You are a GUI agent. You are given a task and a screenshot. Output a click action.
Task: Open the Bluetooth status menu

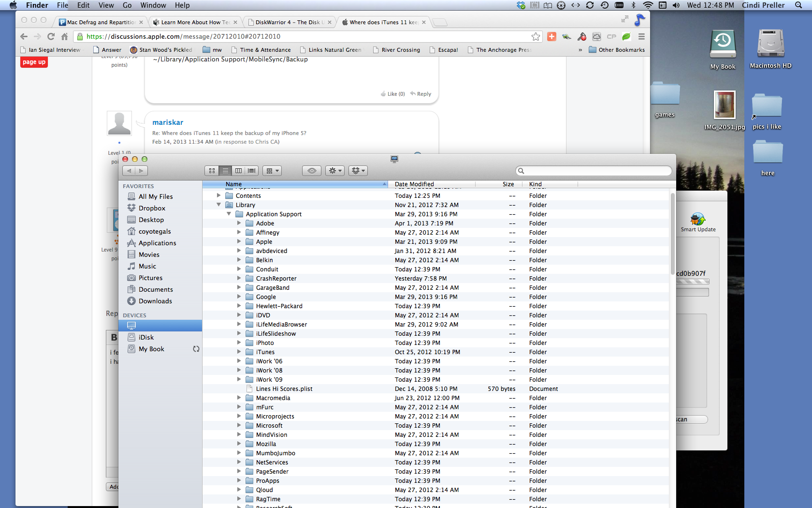pos(634,5)
